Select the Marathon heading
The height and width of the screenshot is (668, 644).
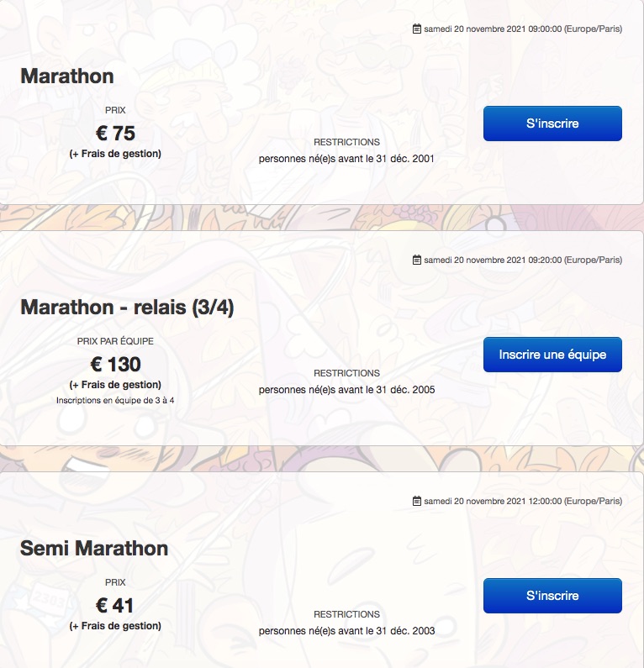click(67, 76)
